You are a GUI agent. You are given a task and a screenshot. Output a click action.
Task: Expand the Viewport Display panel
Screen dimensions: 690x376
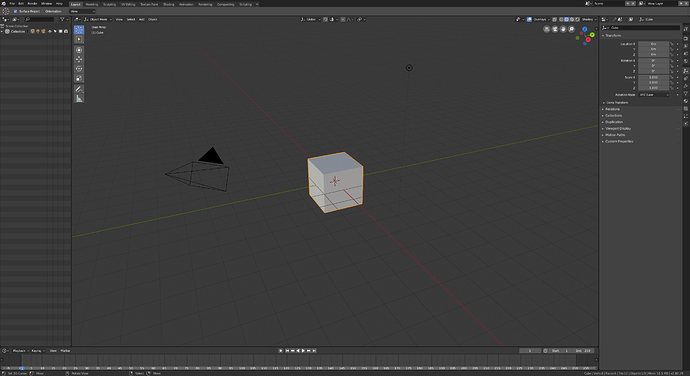point(618,129)
